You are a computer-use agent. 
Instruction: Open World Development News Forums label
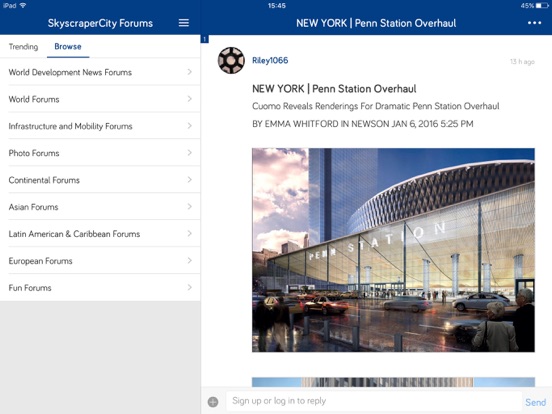pyautogui.click(x=70, y=72)
